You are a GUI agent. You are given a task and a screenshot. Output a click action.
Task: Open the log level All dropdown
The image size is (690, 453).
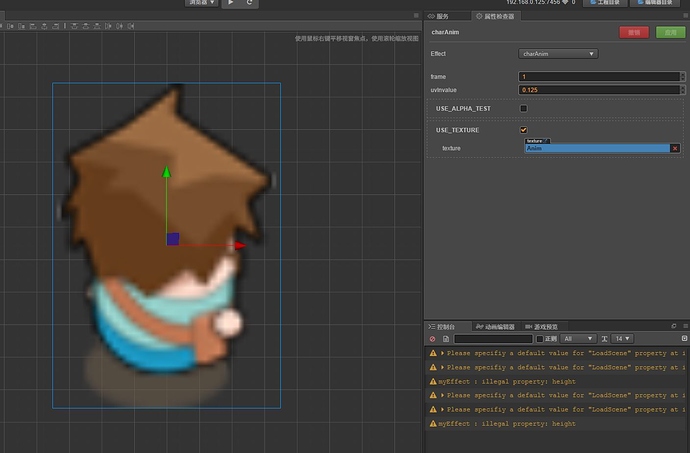(578, 339)
